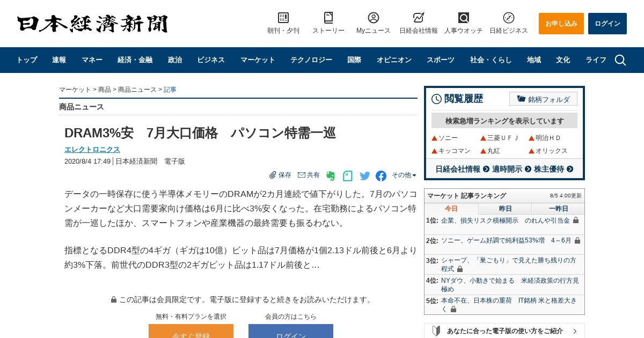644x338 pixels.
Task: Click the 検索急増ランキングを表示しています bar
Action: (504, 121)
